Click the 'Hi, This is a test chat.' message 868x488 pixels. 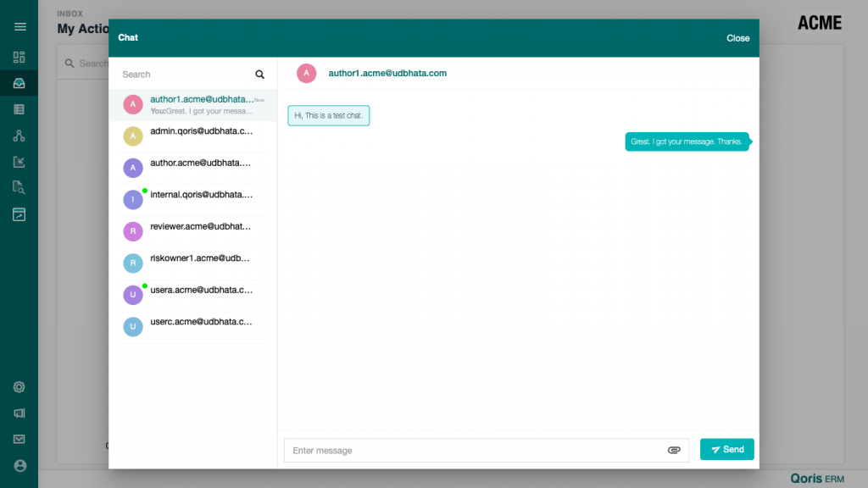click(x=328, y=115)
